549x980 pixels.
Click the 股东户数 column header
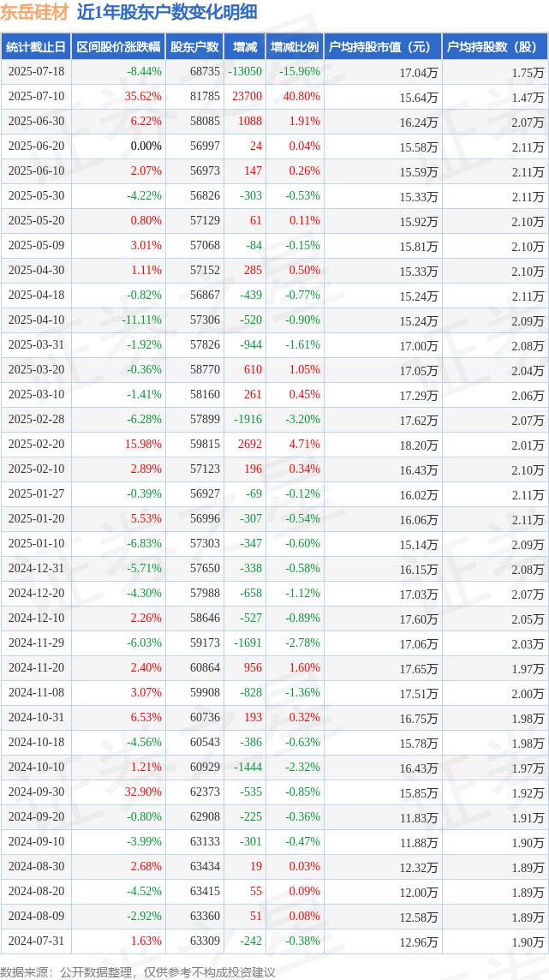tap(194, 47)
